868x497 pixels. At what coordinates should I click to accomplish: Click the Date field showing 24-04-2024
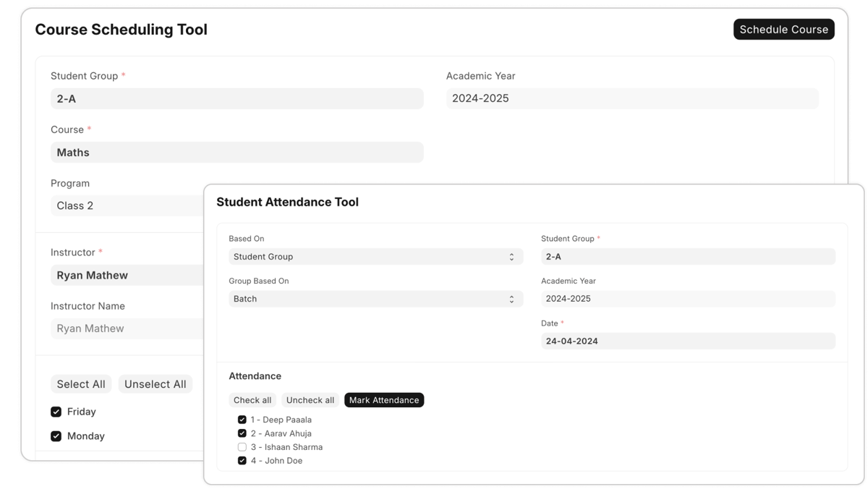[687, 341]
